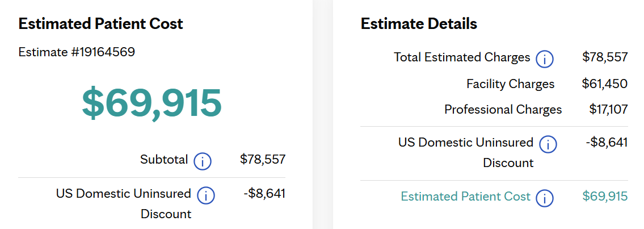Click the $78,557 amount beside Subtotal

(263, 160)
